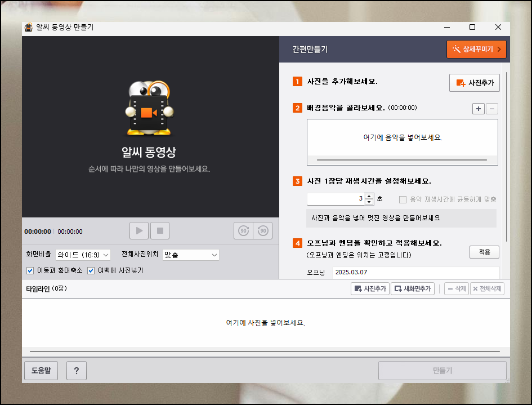Screen dimensions: 532x405
Task: Click the current time 00:00:00 in bold
Action: [x=38, y=232]
